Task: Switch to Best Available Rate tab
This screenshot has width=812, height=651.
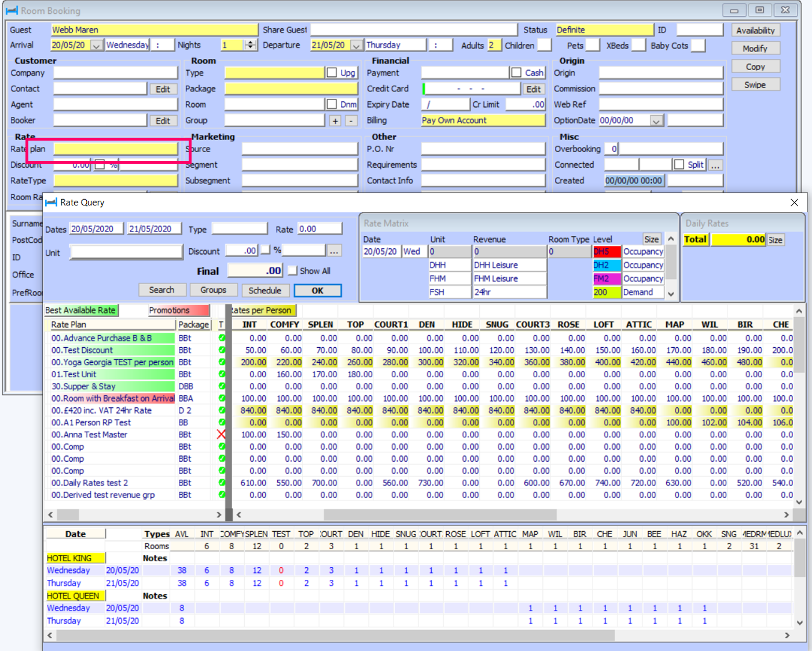Action: point(80,310)
